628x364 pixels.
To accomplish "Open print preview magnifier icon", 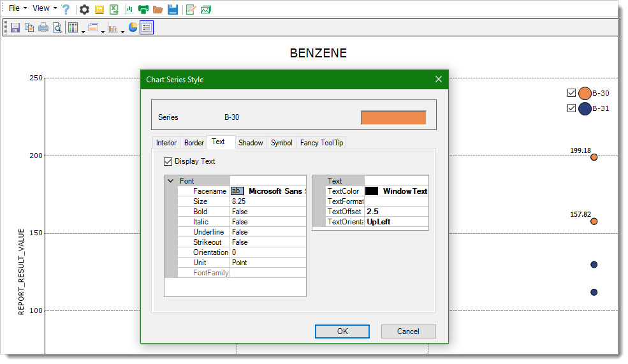I will (x=57, y=27).
